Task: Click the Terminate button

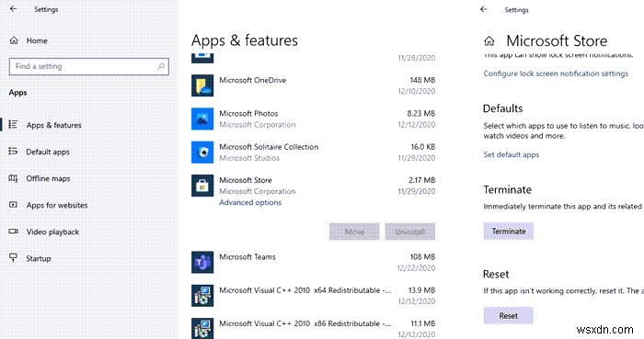Action: [x=509, y=232]
